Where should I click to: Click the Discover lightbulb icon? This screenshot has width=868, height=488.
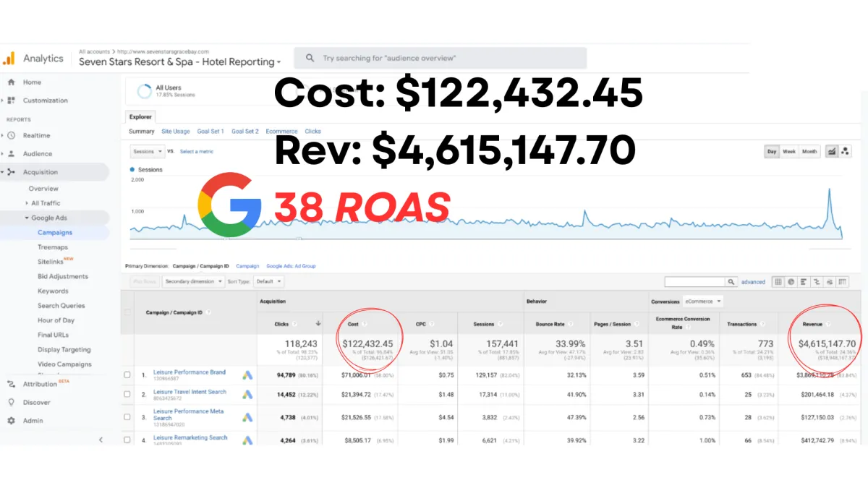(x=12, y=402)
